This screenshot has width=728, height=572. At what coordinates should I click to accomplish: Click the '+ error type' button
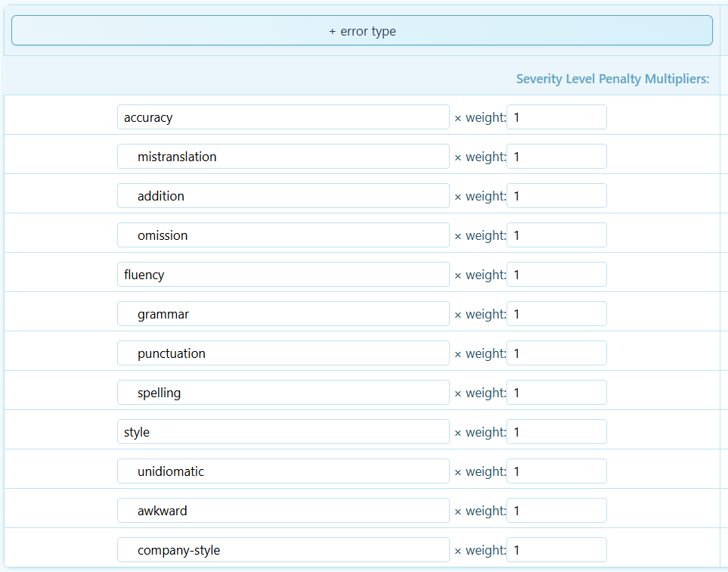pyautogui.click(x=361, y=31)
